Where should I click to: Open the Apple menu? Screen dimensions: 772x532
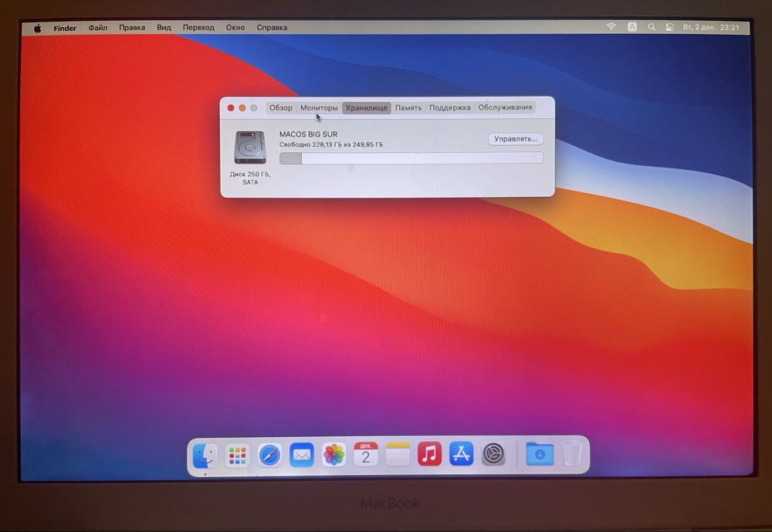pos(38,28)
